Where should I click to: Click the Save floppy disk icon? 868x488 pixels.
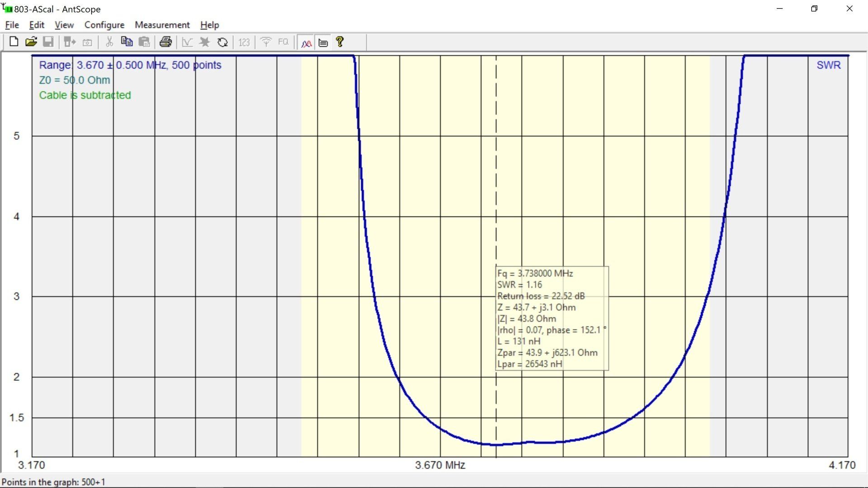(x=48, y=42)
